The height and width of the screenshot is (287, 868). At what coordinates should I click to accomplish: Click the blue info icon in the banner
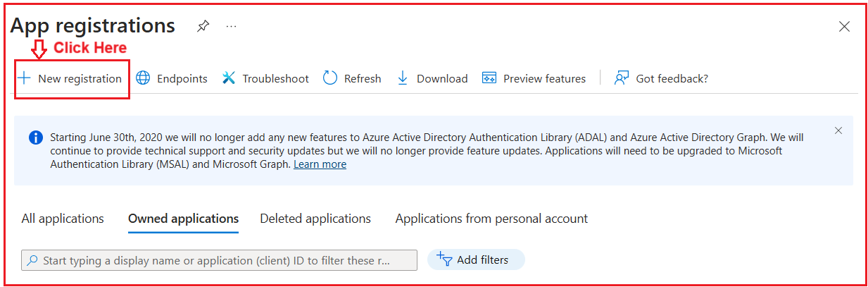coord(35,137)
